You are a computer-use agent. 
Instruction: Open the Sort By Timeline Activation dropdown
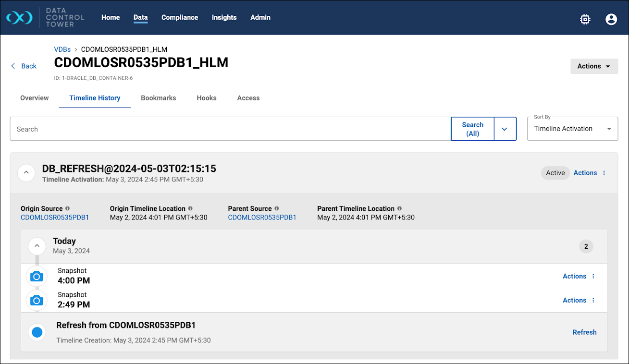(x=572, y=129)
